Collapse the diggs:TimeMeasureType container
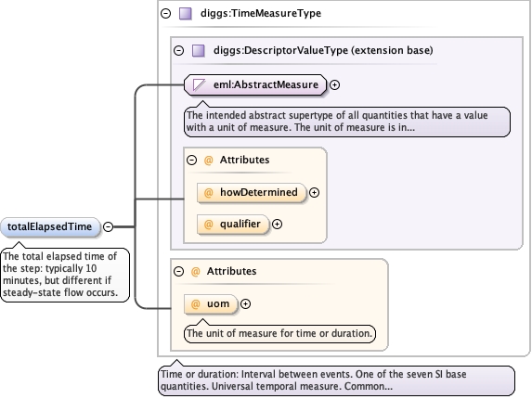Image resolution: width=532 pixels, height=399 pixels. (165, 14)
